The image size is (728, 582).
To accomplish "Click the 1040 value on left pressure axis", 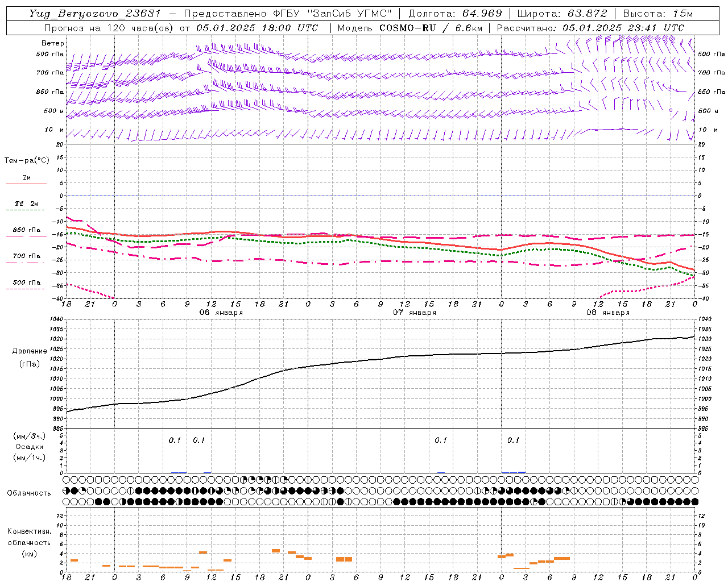I will pos(56,319).
